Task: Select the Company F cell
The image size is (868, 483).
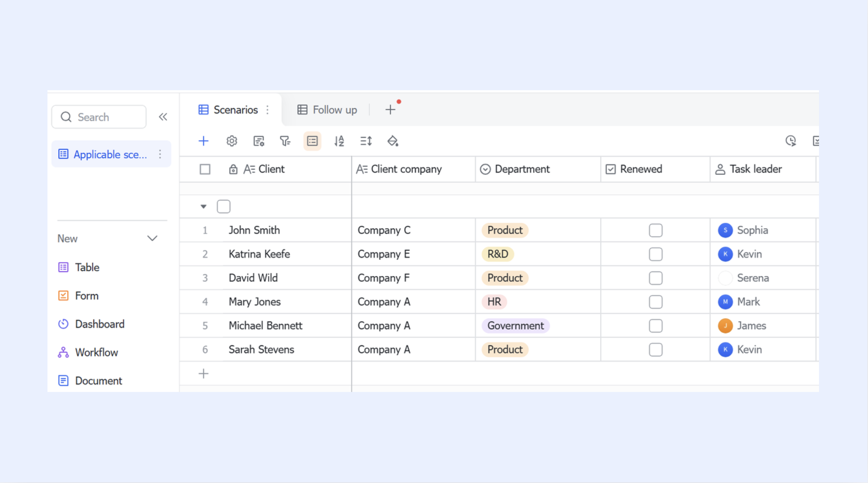Action: pos(413,278)
